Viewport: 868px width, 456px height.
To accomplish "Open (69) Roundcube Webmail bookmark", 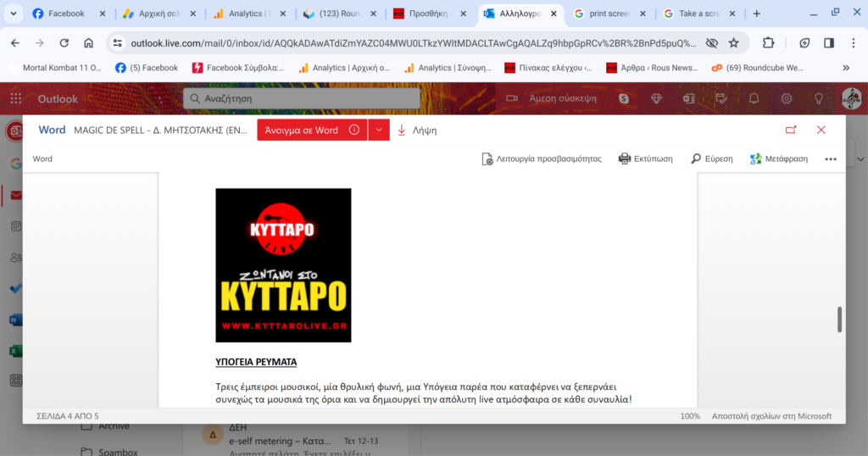I will 757,68.
